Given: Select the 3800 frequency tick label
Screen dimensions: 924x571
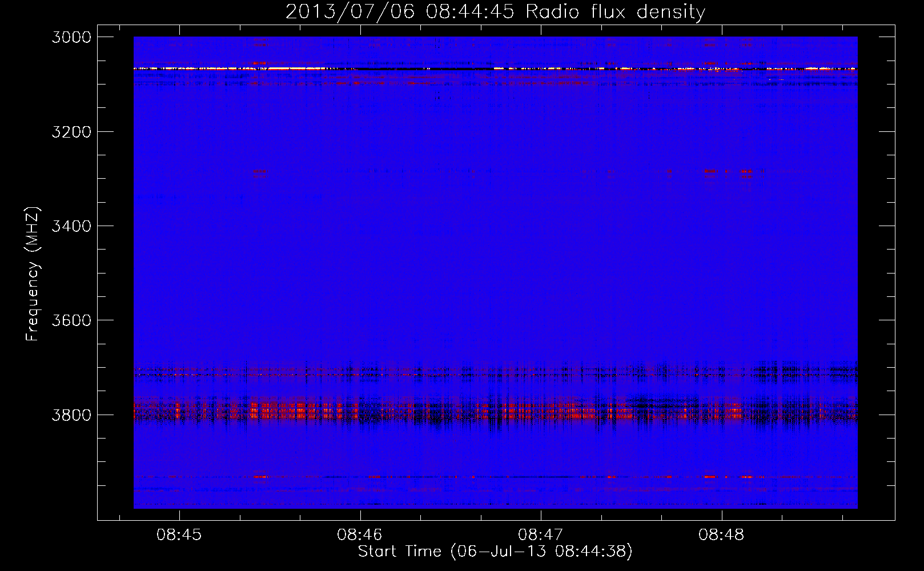Looking at the screenshot, I should coord(71,415).
